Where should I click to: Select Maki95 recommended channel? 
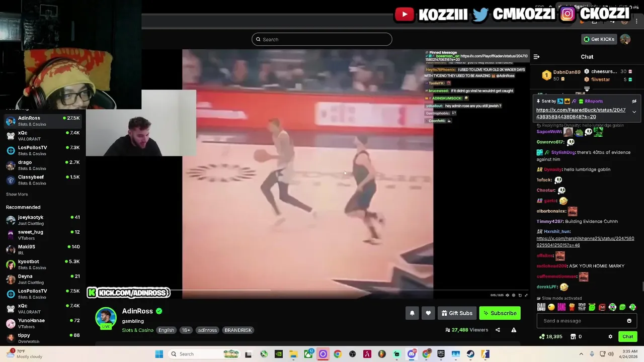(x=43, y=249)
